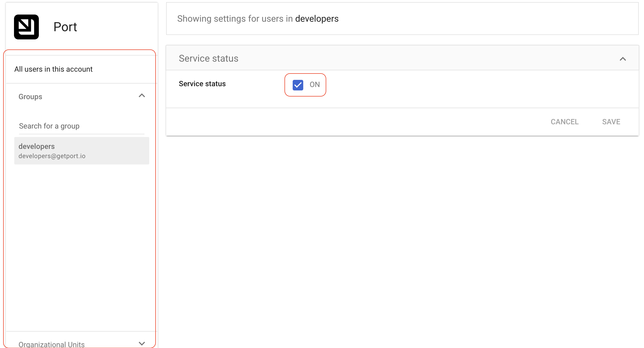Focus the Search for a group field

[82, 126]
